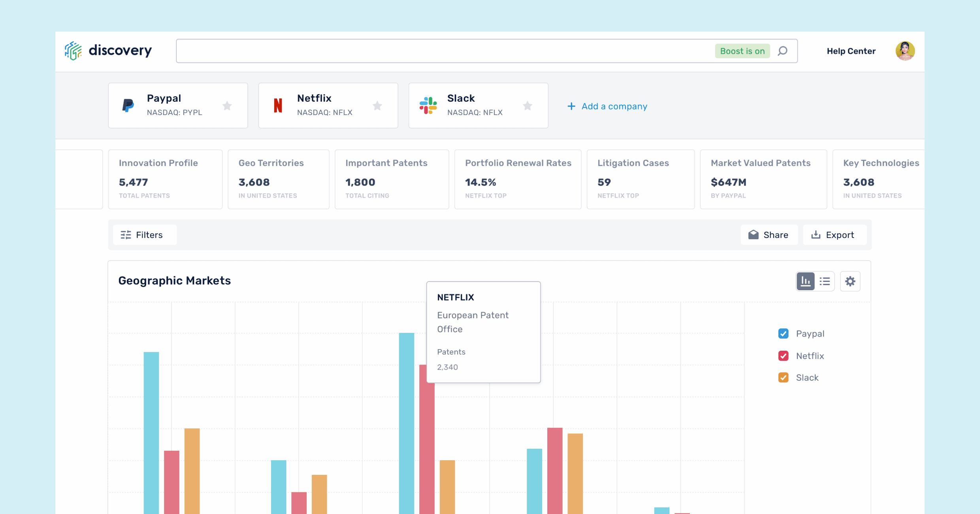The width and height of the screenshot is (980, 514).
Task: Disable the Slack legend checkbox
Action: (783, 378)
